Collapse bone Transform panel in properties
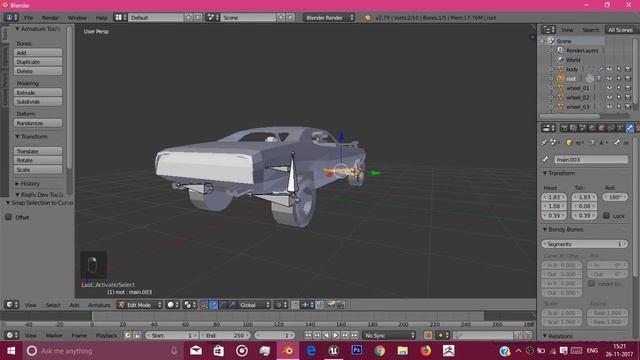The image size is (640, 360). [545, 173]
